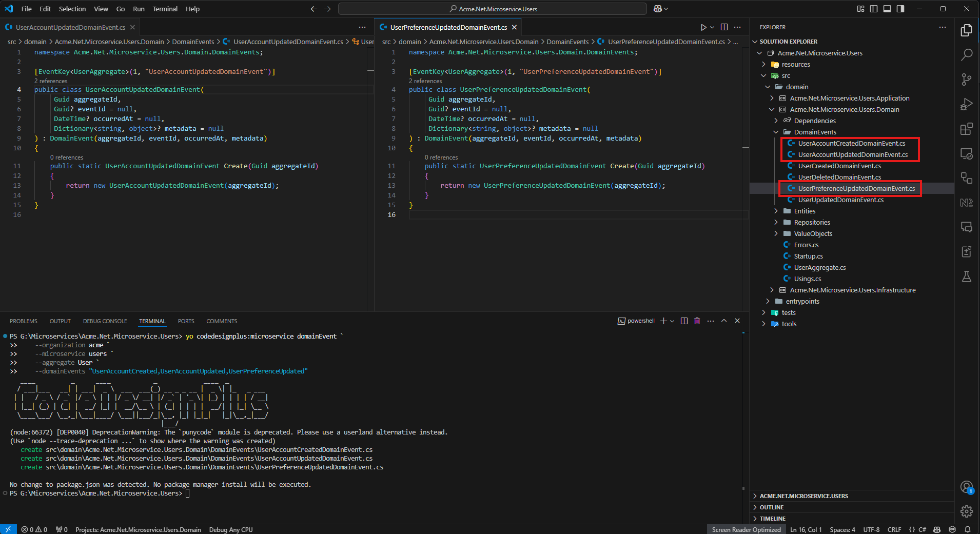Expand the TIMELINE section
980x534 pixels.
coord(772,519)
